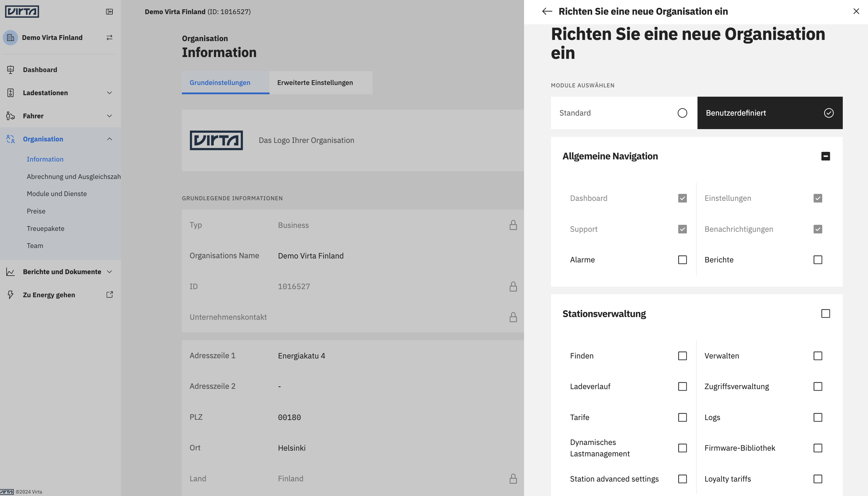Select the Benutzerdefiniert module option
Screen dimensions: 868x496
(x=770, y=113)
